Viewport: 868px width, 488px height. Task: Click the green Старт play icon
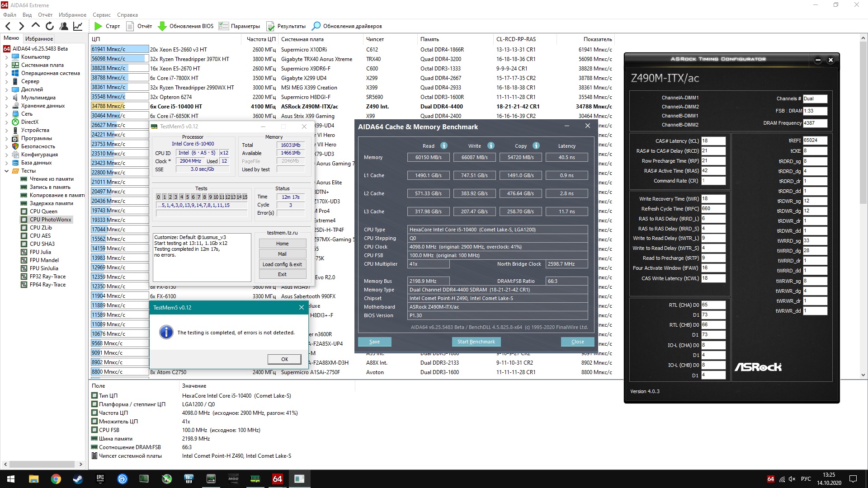[x=98, y=26]
